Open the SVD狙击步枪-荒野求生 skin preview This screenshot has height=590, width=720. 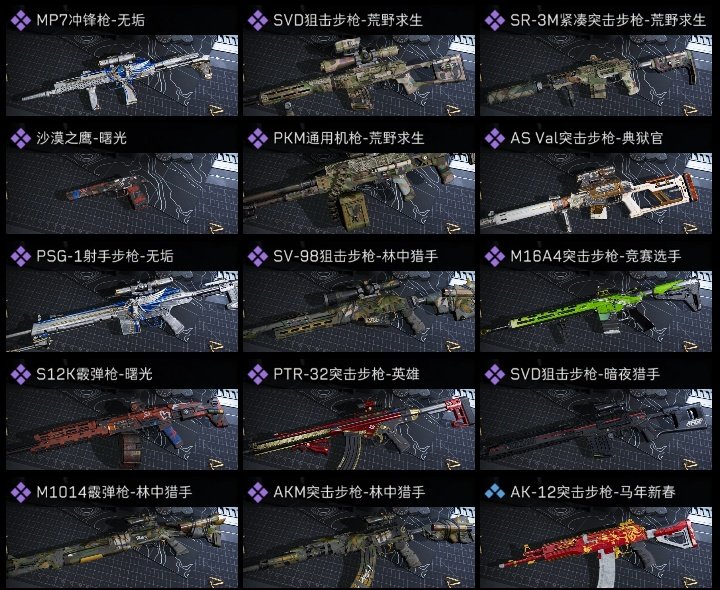click(359, 75)
